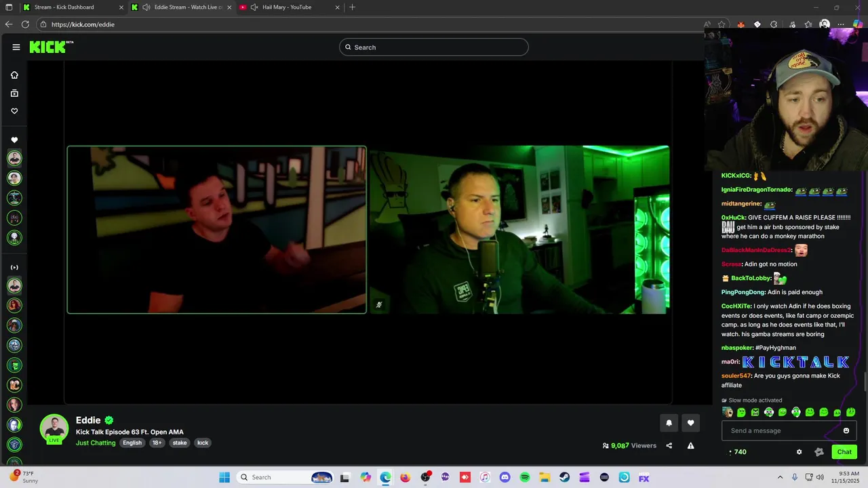Click the chat scrollbar thumb

point(865,382)
